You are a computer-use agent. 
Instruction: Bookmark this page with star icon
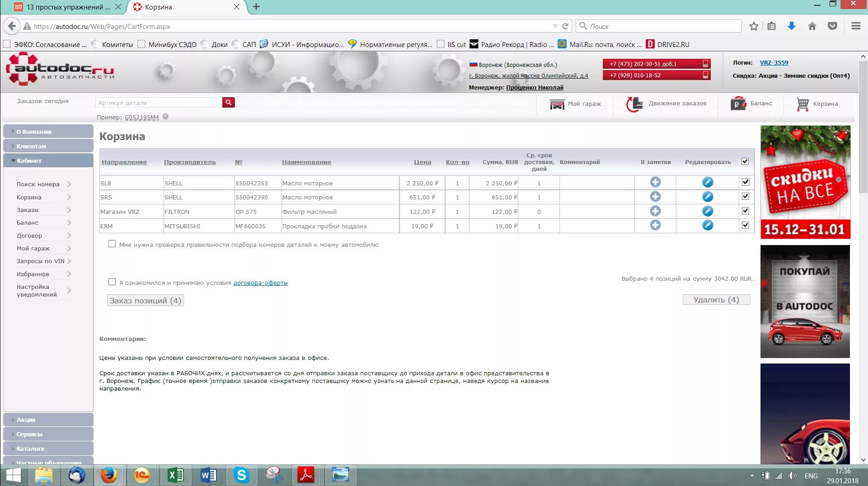pyautogui.click(x=753, y=26)
